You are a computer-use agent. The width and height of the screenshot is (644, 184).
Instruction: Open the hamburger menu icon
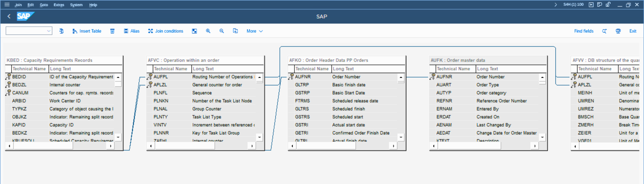(7, 4)
